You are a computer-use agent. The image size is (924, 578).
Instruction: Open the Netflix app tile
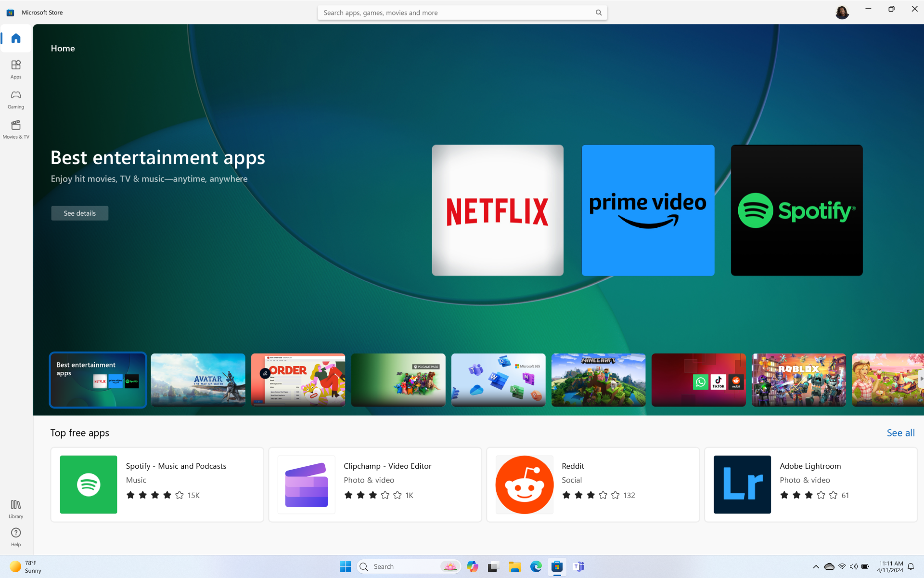pyautogui.click(x=498, y=210)
